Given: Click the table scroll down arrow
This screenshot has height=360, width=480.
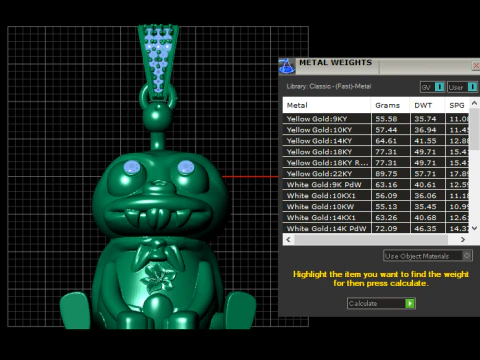Looking at the screenshot, I should [474, 228].
